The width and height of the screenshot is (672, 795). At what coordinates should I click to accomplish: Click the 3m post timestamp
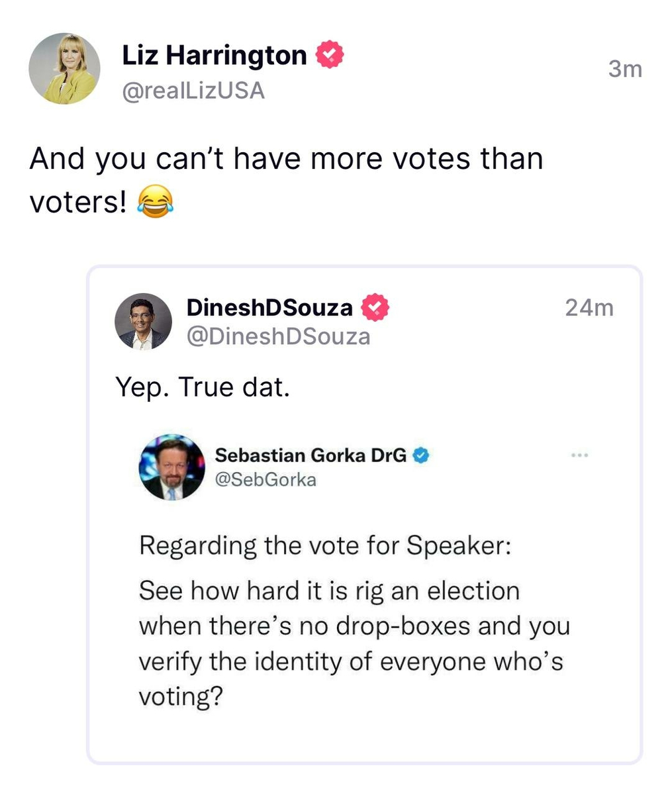pos(625,69)
